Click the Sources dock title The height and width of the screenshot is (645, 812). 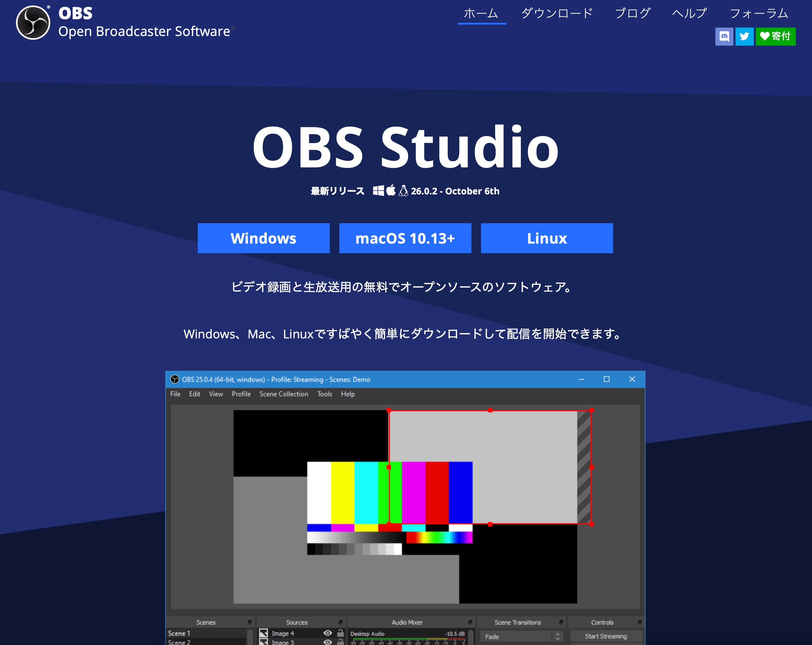pyautogui.click(x=297, y=622)
